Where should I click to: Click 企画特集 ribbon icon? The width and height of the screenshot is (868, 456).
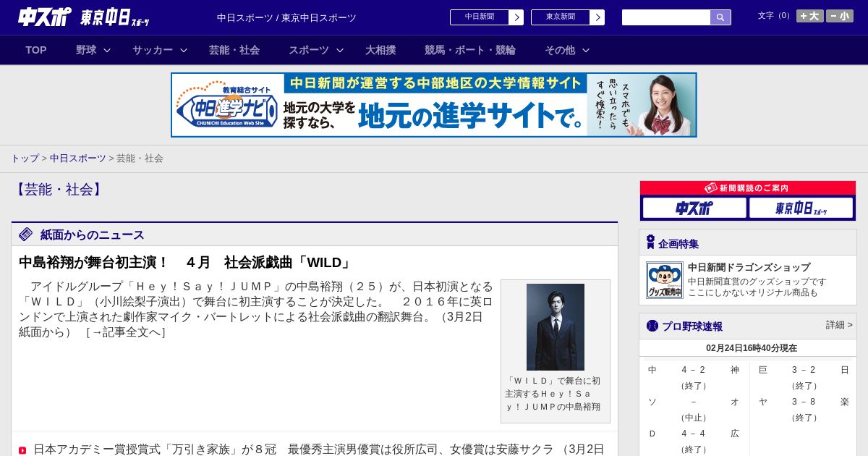pyautogui.click(x=650, y=242)
